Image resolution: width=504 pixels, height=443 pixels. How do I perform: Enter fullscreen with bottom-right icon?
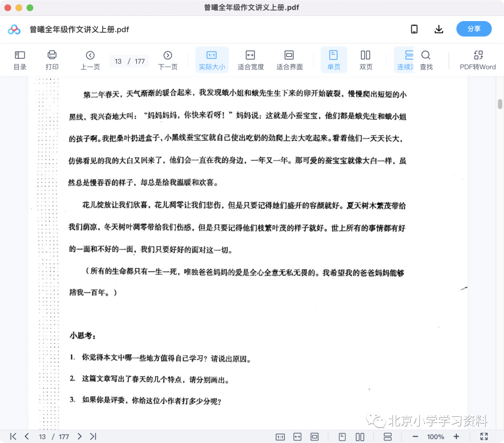tap(484, 436)
